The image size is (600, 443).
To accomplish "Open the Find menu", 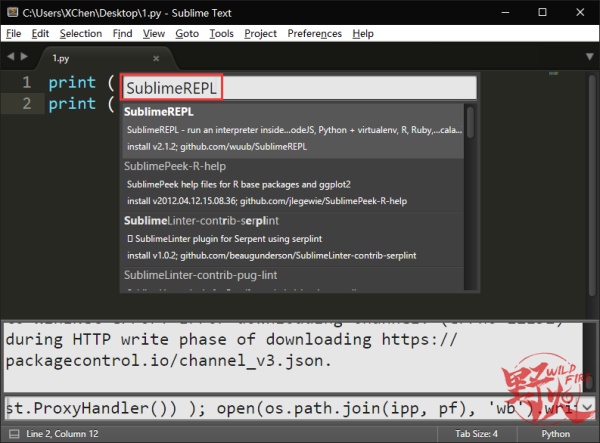I will pos(122,34).
